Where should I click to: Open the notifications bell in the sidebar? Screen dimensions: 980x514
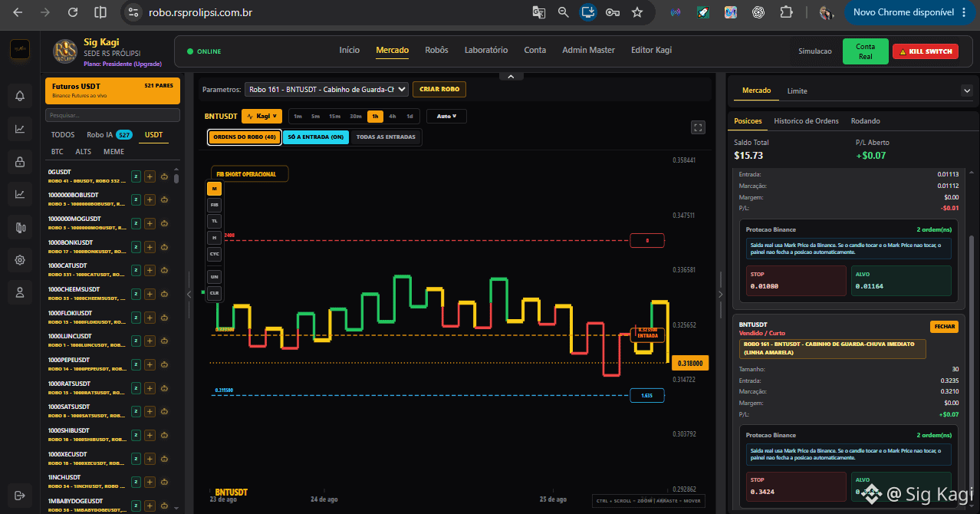[x=20, y=96]
